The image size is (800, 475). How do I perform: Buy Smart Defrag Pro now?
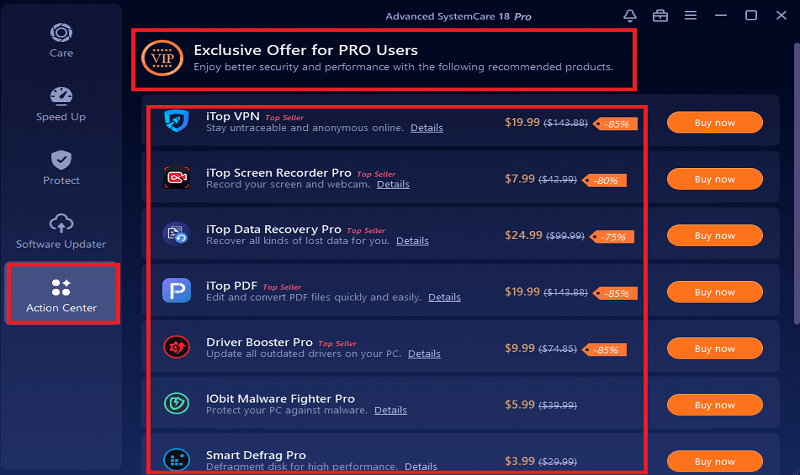715,461
